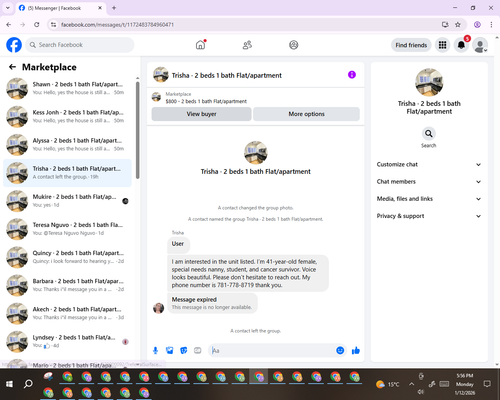Open conversation info purple icon
The image size is (500, 400).
point(352,75)
